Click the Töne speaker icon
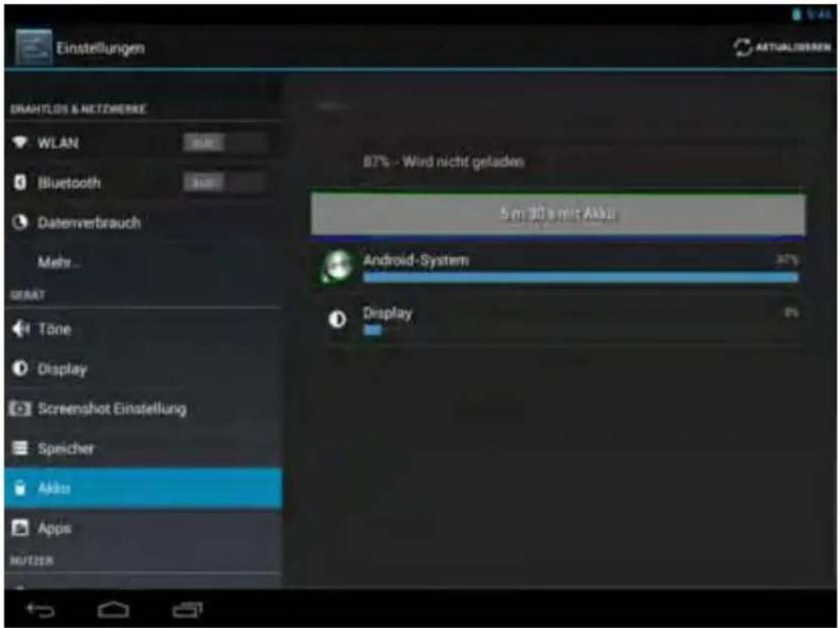The height and width of the screenshot is (628, 840). coord(21,328)
